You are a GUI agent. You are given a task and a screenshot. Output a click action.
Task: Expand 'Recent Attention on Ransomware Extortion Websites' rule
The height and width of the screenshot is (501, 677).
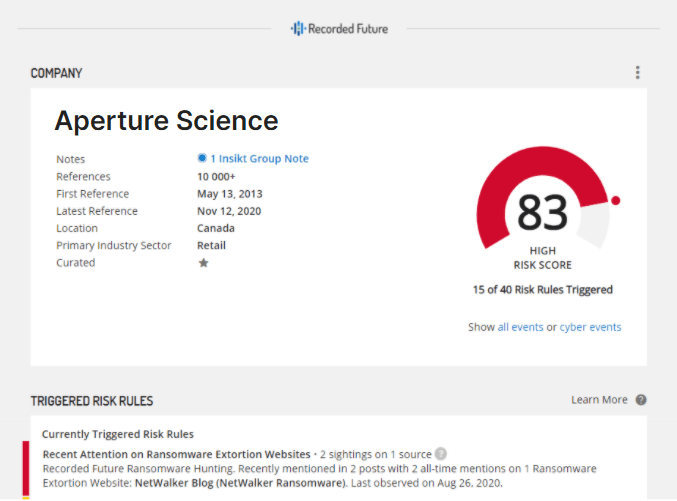176,454
